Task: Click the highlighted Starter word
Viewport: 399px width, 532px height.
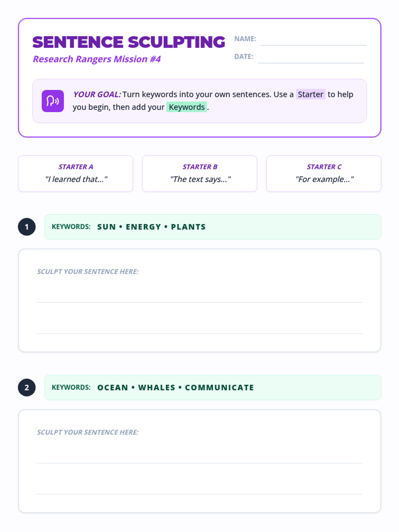Action: tap(311, 94)
